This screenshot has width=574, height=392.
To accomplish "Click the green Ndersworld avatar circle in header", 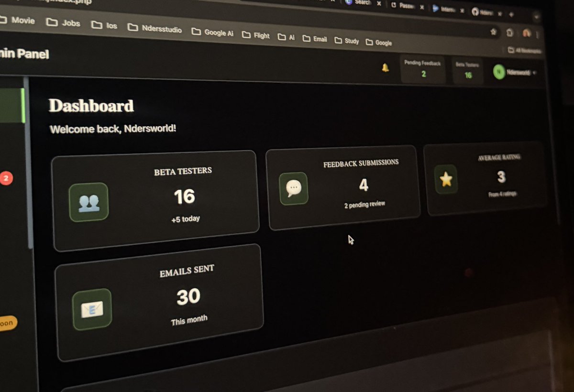I will click(499, 72).
